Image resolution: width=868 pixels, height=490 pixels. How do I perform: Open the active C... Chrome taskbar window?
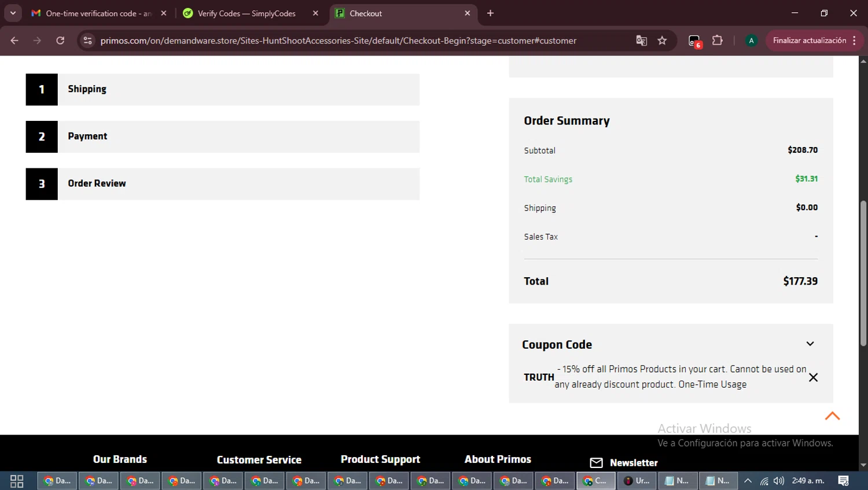tap(595, 481)
